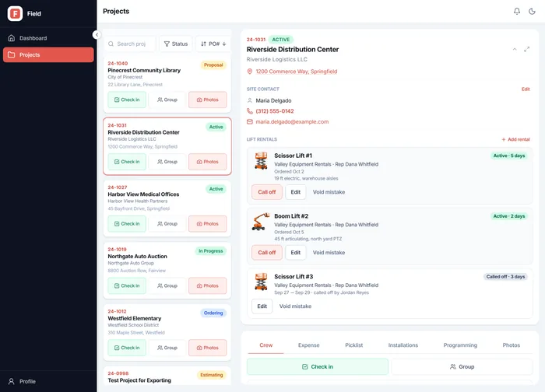This screenshot has height=392, width=545.
Task: Collapse the sidebar with the chevron button
Action: [x=97, y=35]
